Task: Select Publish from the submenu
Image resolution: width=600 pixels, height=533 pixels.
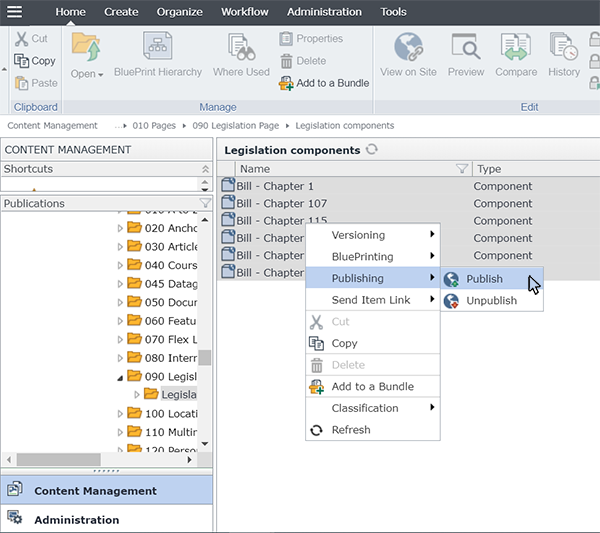Action: (x=484, y=279)
